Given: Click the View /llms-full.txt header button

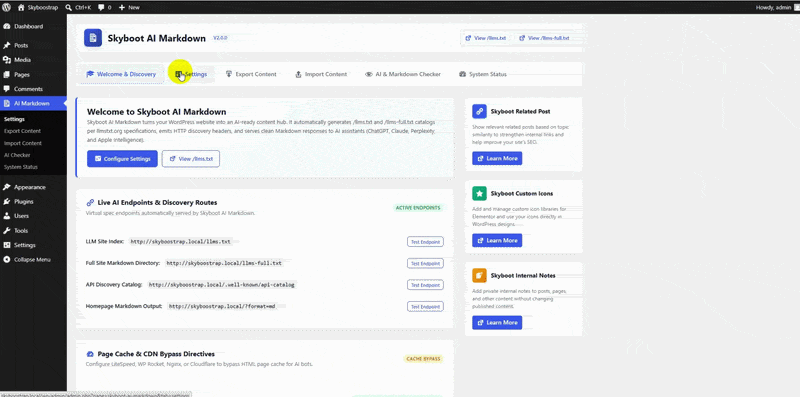Looking at the screenshot, I should pyautogui.click(x=544, y=38).
